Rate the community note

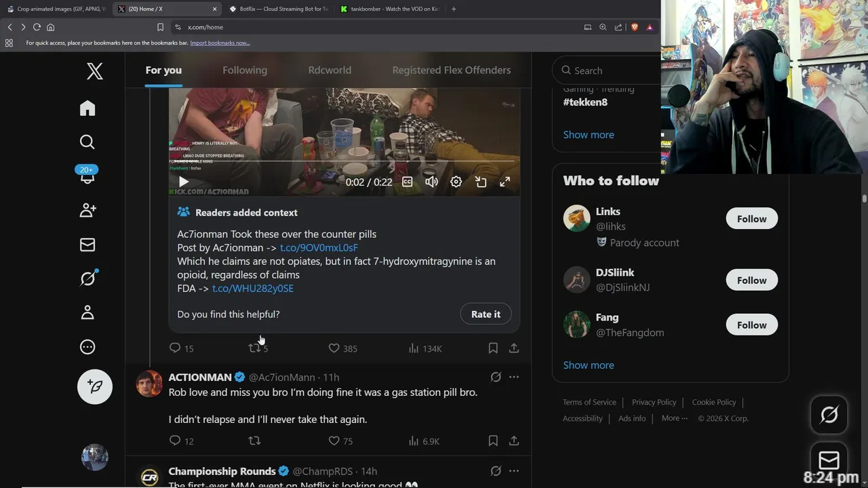pyautogui.click(x=486, y=314)
